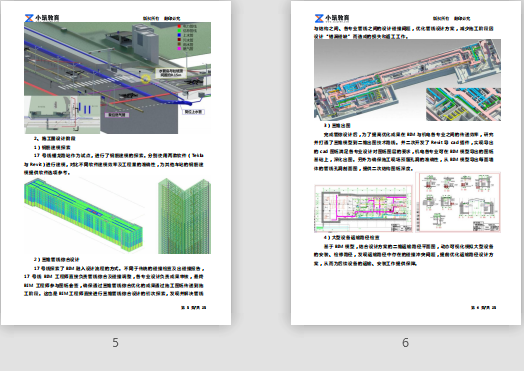
Task: Click the yellow circle marker on the road model
Action: (x=145, y=79)
